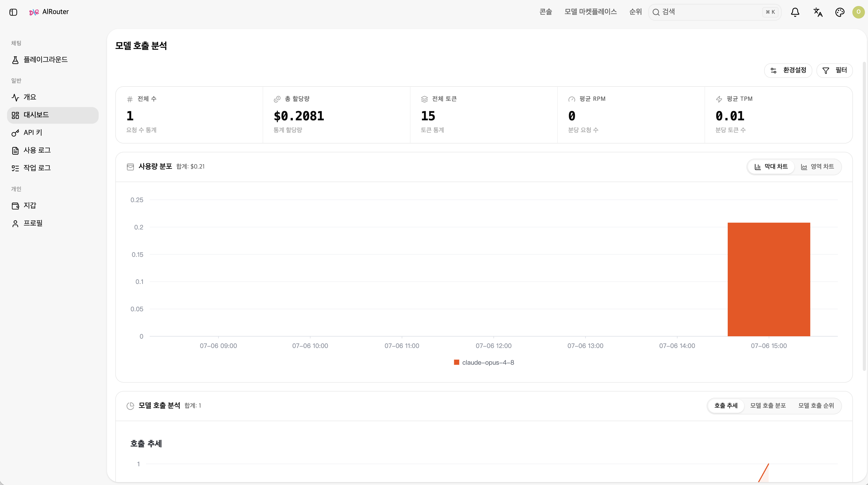This screenshot has height=485, width=868.
Task: Switch to 영역 차트 view
Action: [x=817, y=167]
